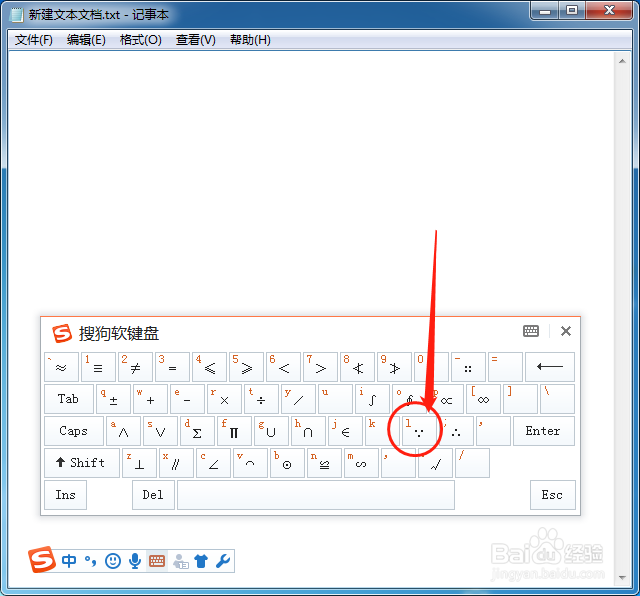The width and height of the screenshot is (640, 596).
Task: Click the ∥ parallel key labeled x
Action: [176, 463]
